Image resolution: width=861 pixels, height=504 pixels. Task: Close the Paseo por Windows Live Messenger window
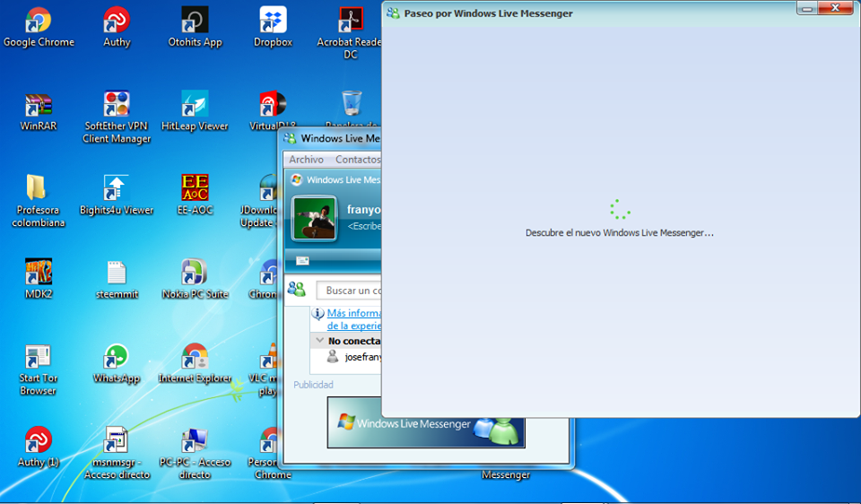pyautogui.click(x=835, y=8)
